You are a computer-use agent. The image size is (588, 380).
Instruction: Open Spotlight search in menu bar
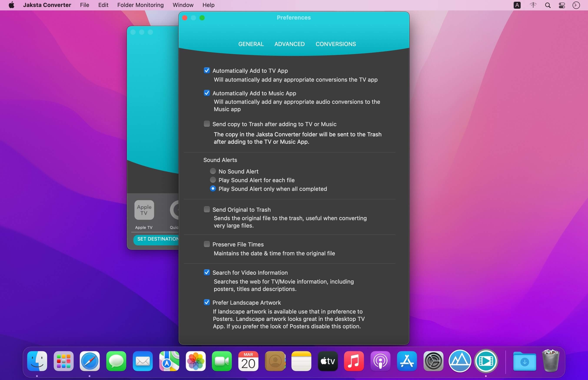point(548,5)
